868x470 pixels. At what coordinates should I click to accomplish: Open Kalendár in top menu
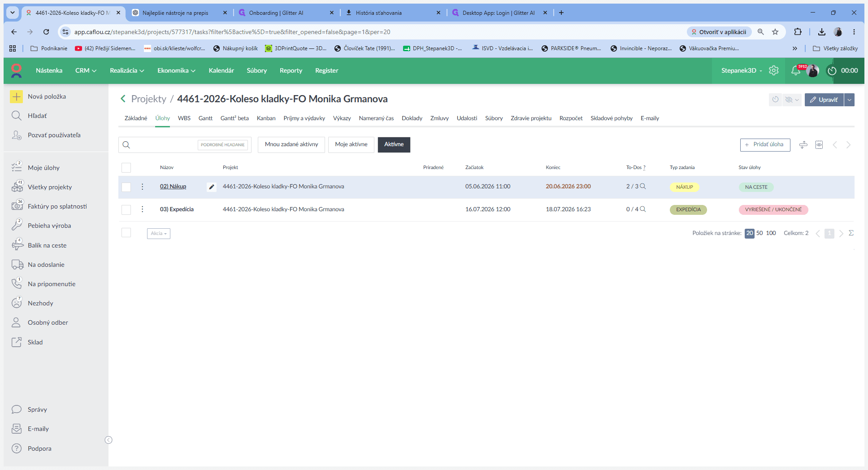point(221,70)
